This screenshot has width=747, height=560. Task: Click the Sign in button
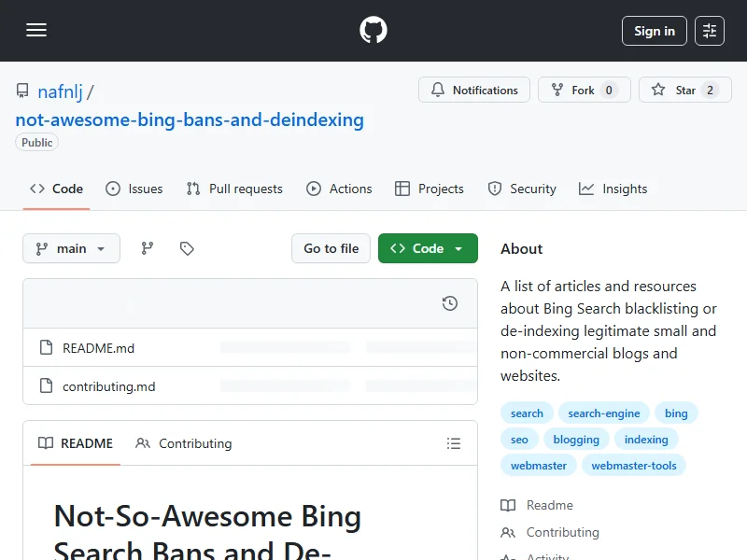(x=654, y=31)
